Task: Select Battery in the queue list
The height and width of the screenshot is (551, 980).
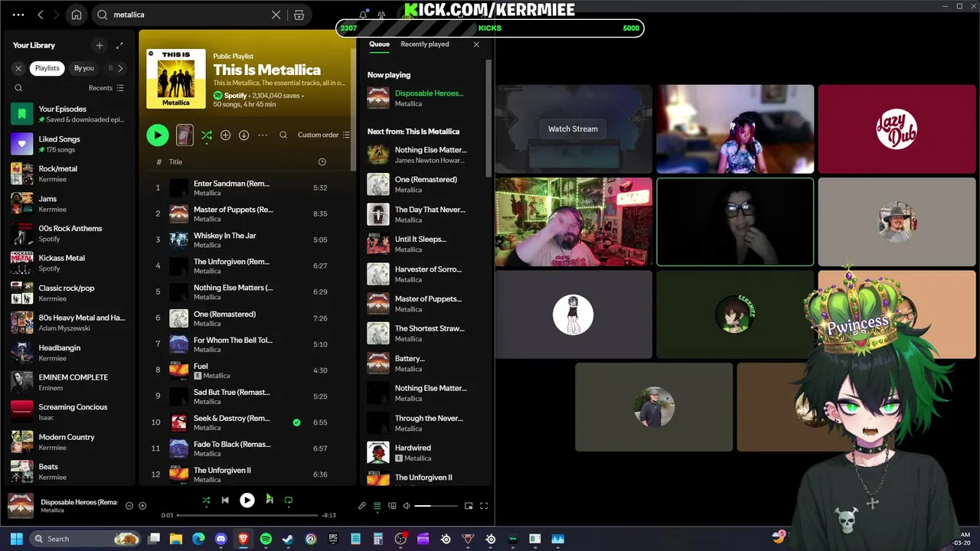Action: pyautogui.click(x=423, y=364)
